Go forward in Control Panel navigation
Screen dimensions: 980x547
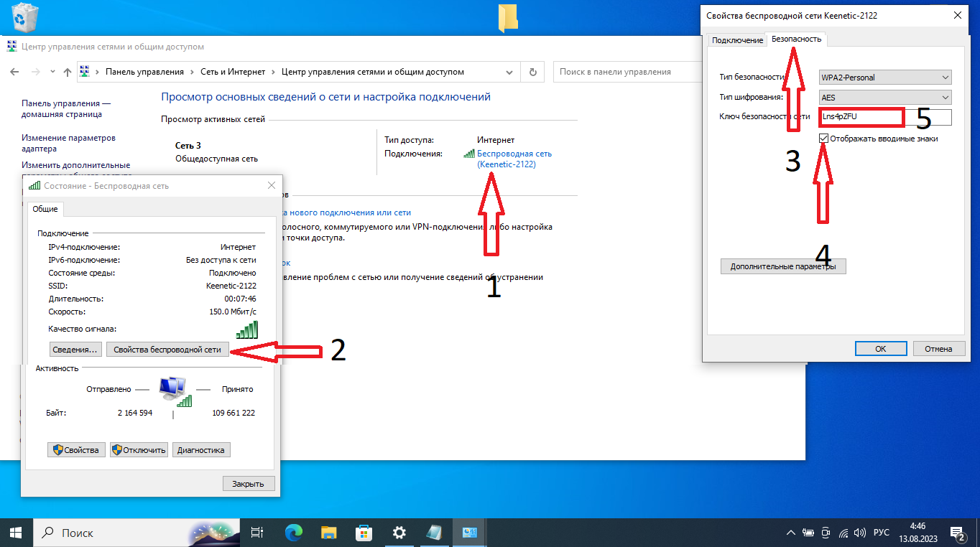pos(35,72)
